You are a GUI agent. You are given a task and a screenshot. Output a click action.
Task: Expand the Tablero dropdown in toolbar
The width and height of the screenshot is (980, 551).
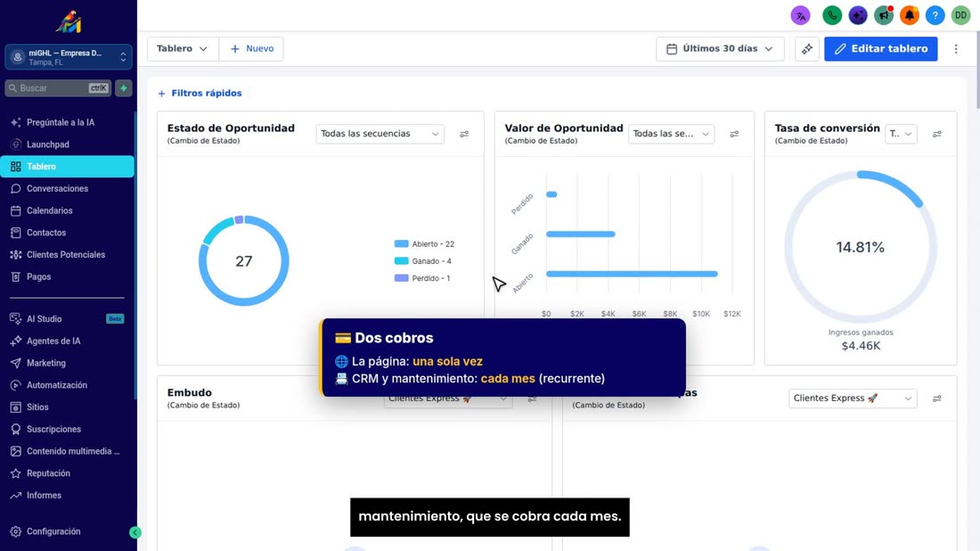tap(183, 49)
